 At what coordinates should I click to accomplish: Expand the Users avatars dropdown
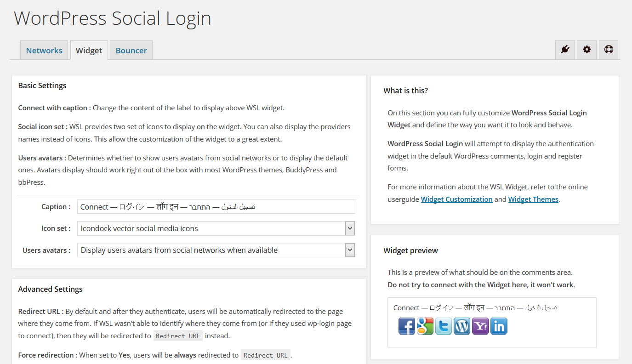coord(216,250)
